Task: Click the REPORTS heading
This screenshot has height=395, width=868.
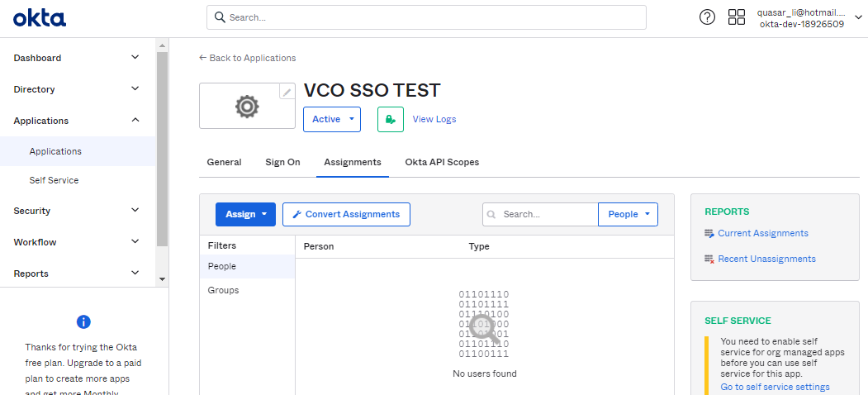Action: click(x=727, y=212)
